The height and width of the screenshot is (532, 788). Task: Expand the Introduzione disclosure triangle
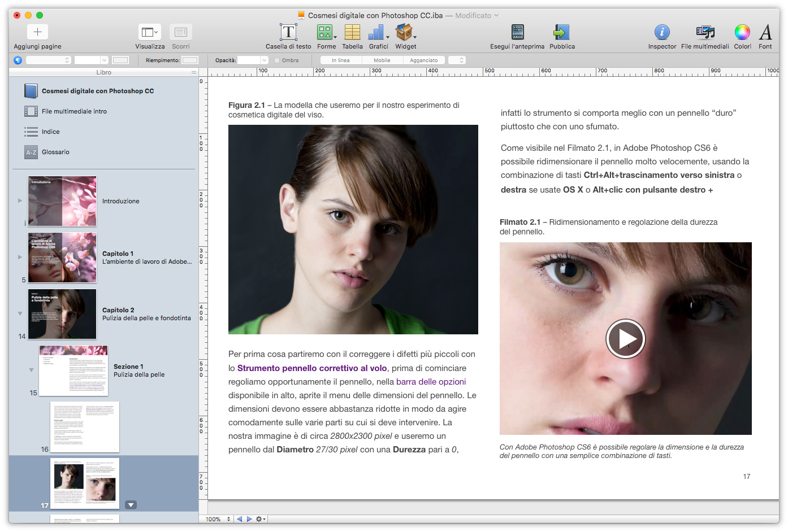coord(20,200)
